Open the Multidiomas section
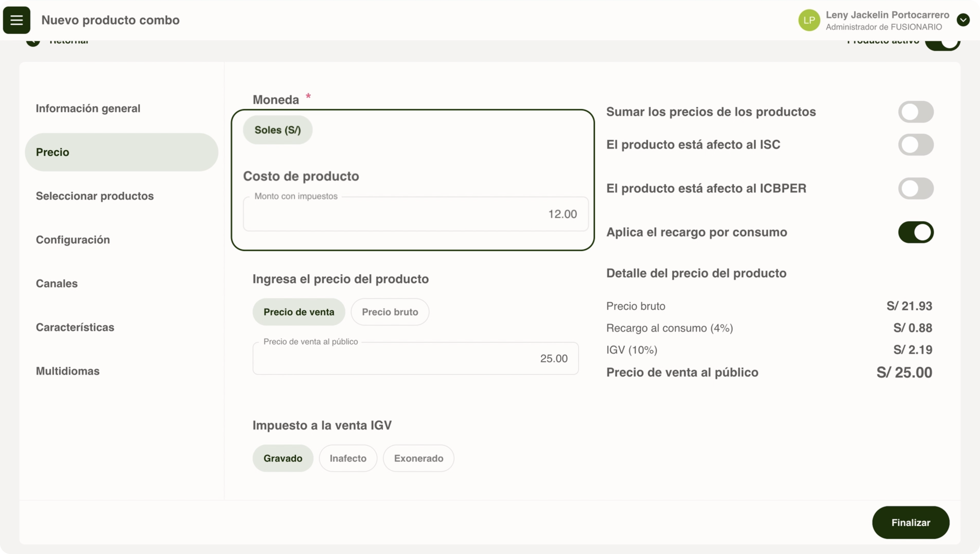Viewport: 980px width, 554px height. pyautogui.click(x=68, y=371)
